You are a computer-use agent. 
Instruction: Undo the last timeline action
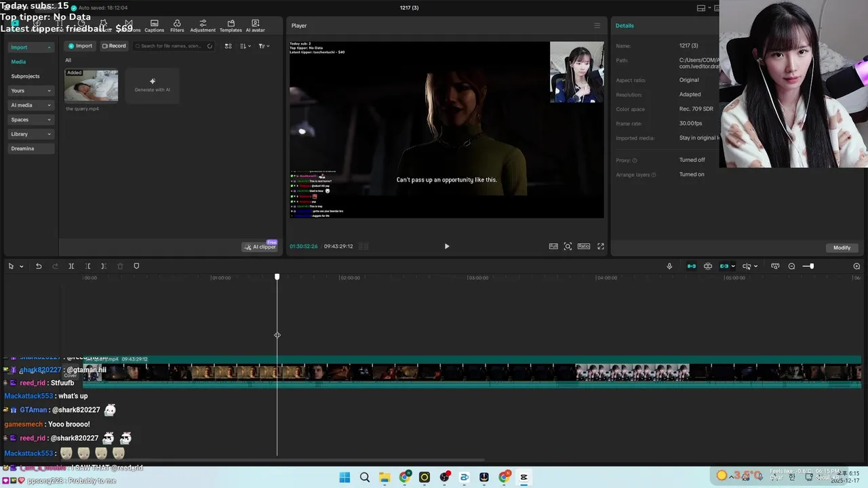click(39, 266)
